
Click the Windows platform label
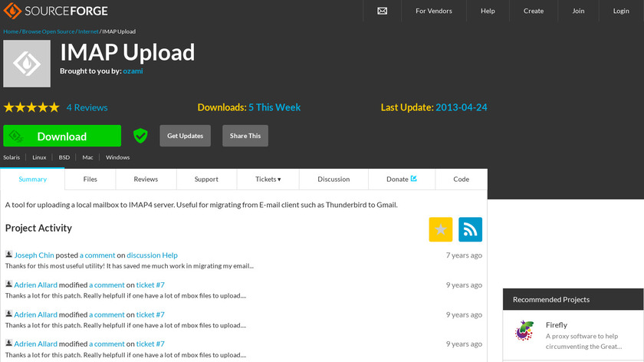coord(117,157)
